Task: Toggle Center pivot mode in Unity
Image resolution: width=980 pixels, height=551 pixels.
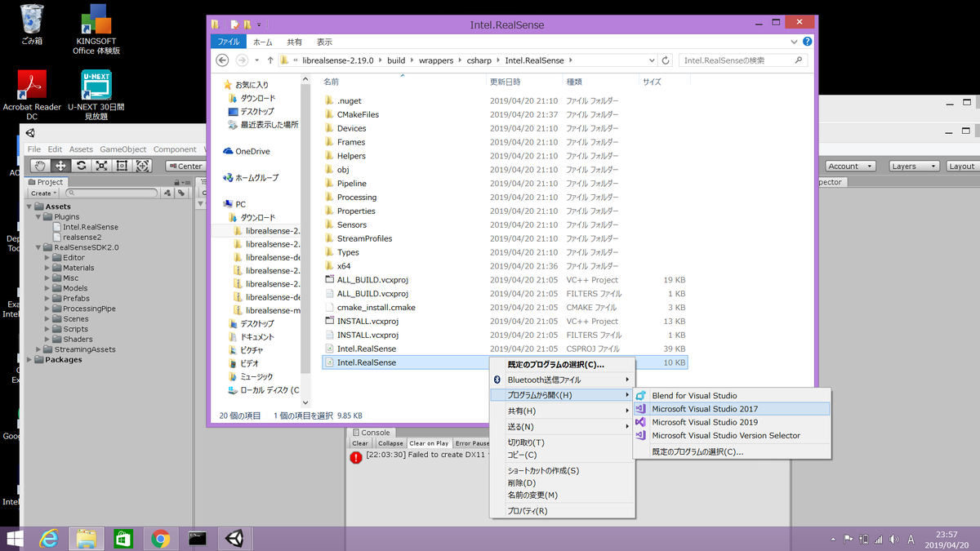Action: pyautogui.click(x=185, y=166)
